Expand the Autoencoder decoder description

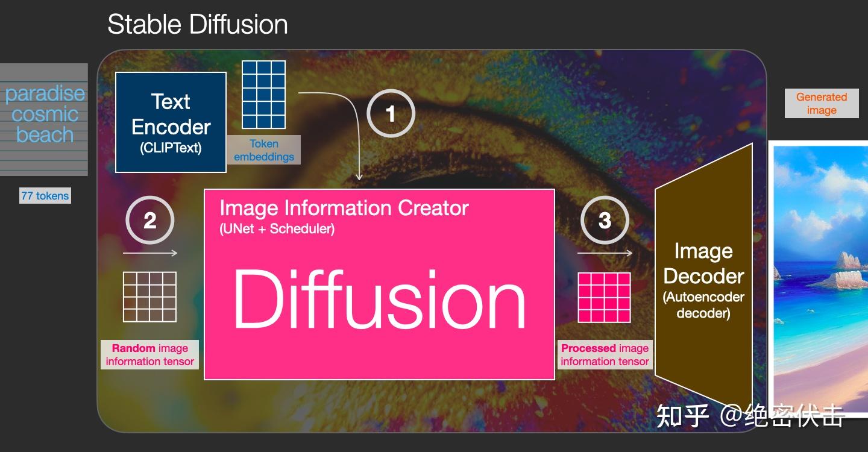pos(703,305)
